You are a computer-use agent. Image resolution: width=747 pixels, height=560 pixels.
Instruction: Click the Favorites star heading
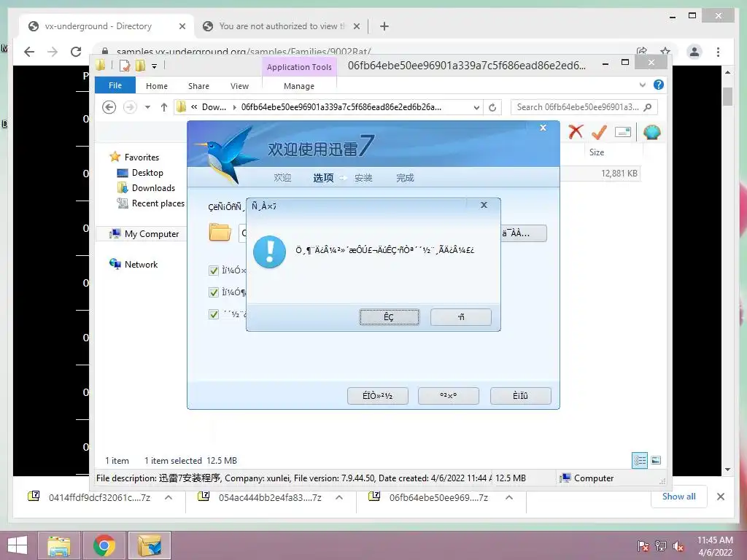142,157
